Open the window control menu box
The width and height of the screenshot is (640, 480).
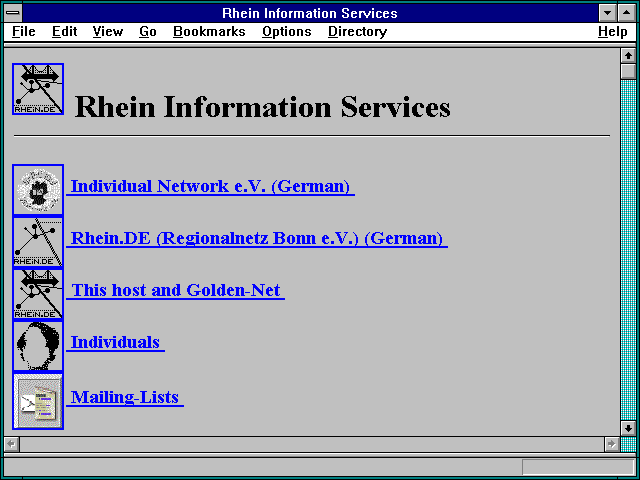point(13,13)
